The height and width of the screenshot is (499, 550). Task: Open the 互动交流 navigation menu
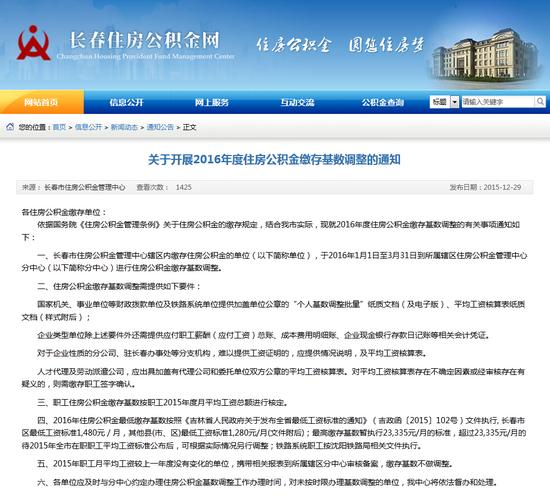297,102
